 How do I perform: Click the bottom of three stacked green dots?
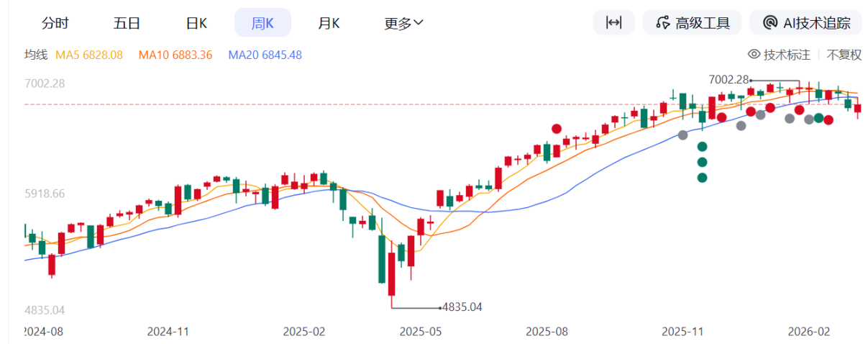703,177
